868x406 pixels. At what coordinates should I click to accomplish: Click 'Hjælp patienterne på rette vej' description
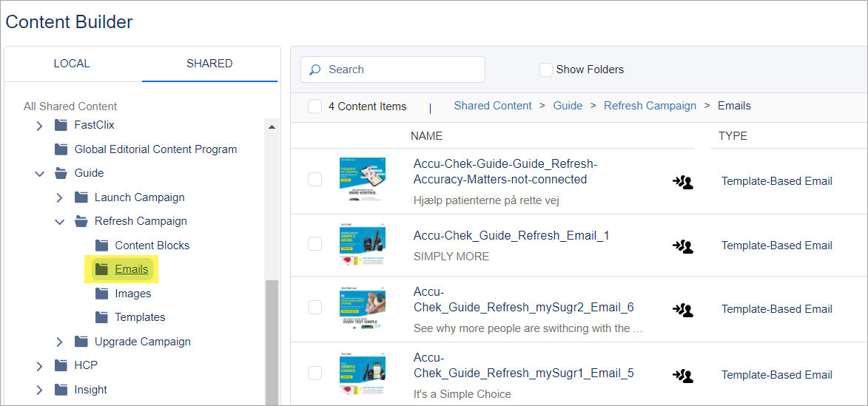[486, 201]
